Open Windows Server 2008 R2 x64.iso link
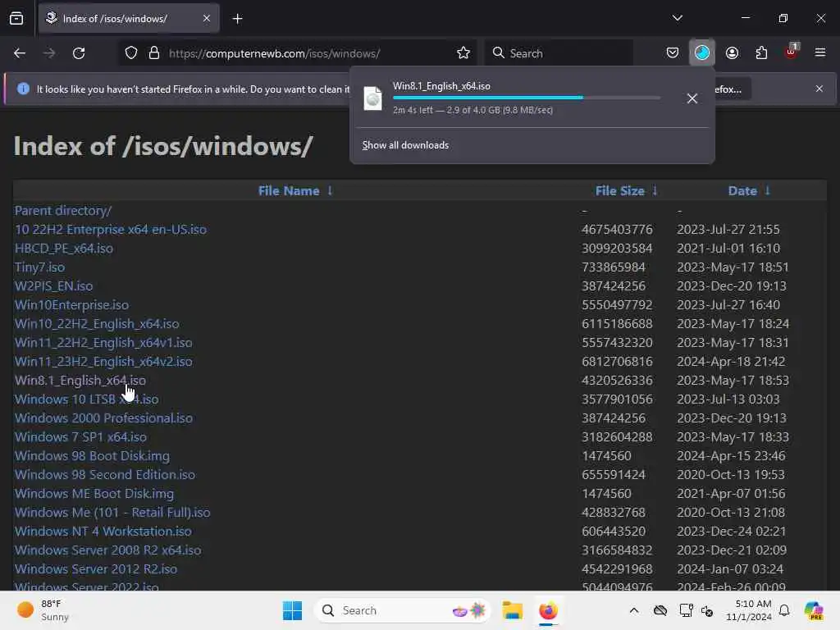 coord(107,550)
